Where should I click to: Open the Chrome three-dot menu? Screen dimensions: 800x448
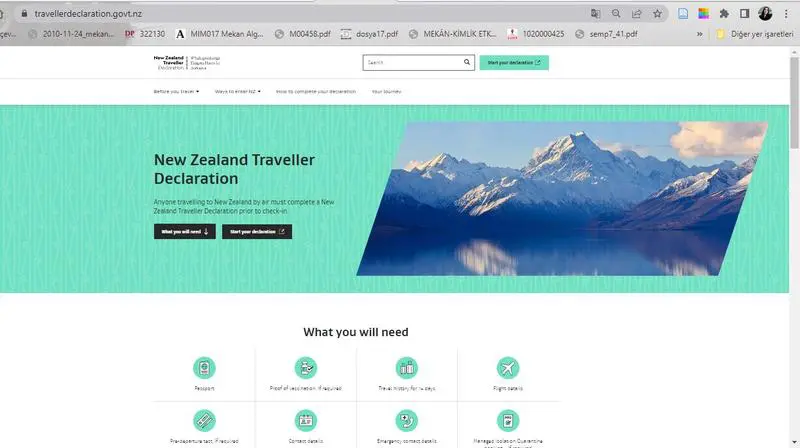pos(786,14)
